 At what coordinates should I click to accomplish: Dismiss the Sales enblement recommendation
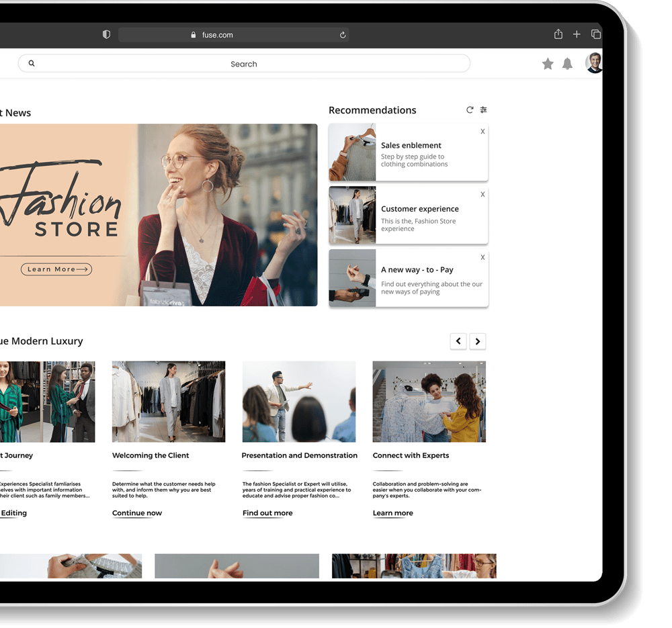pos(482,132)
